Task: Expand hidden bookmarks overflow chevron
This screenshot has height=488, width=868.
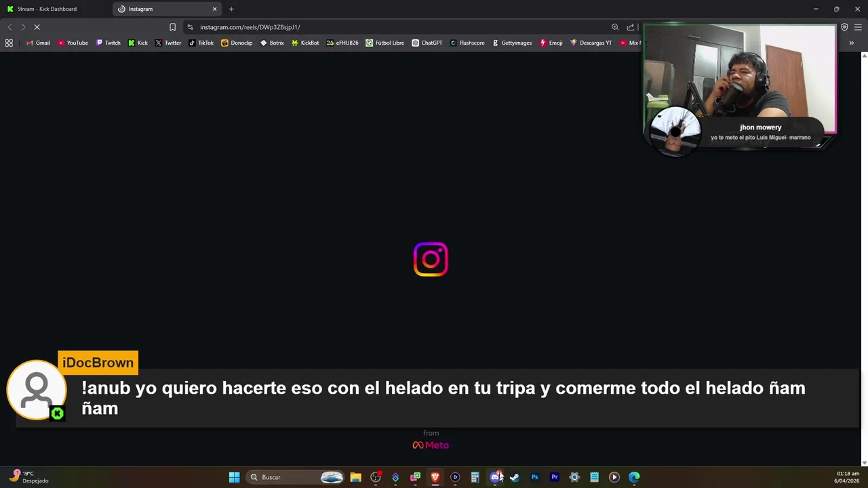Action: 851,43
